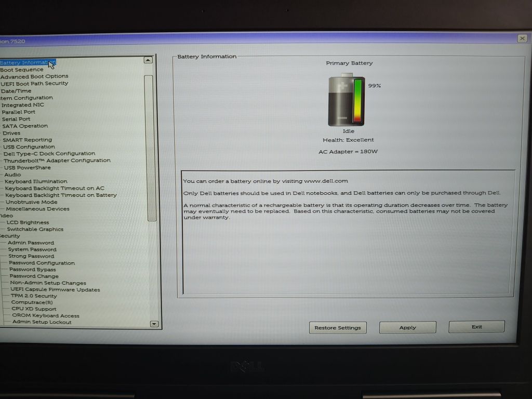
Task: Select Battery Information in the settings tree
Action: click(28, 63)
